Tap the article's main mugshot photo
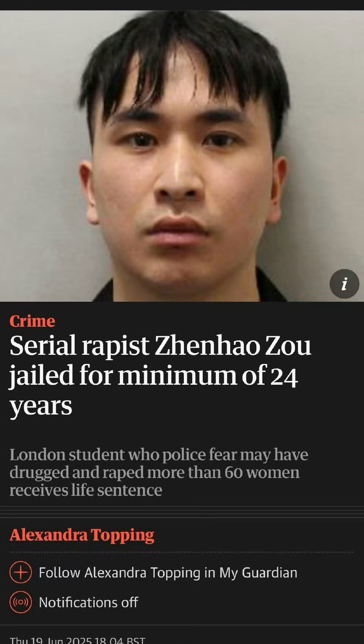This screenshot has height=644, width=364. 182,156
